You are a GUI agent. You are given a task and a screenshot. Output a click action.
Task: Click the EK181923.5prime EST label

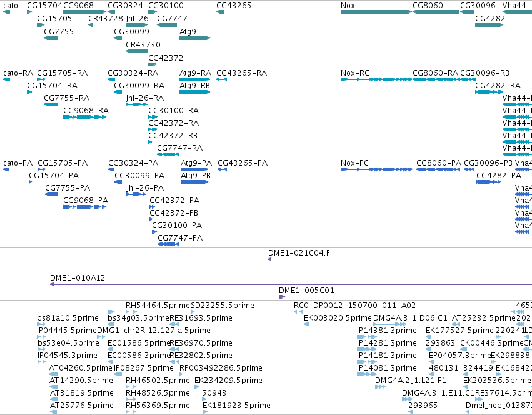(236, 406)
